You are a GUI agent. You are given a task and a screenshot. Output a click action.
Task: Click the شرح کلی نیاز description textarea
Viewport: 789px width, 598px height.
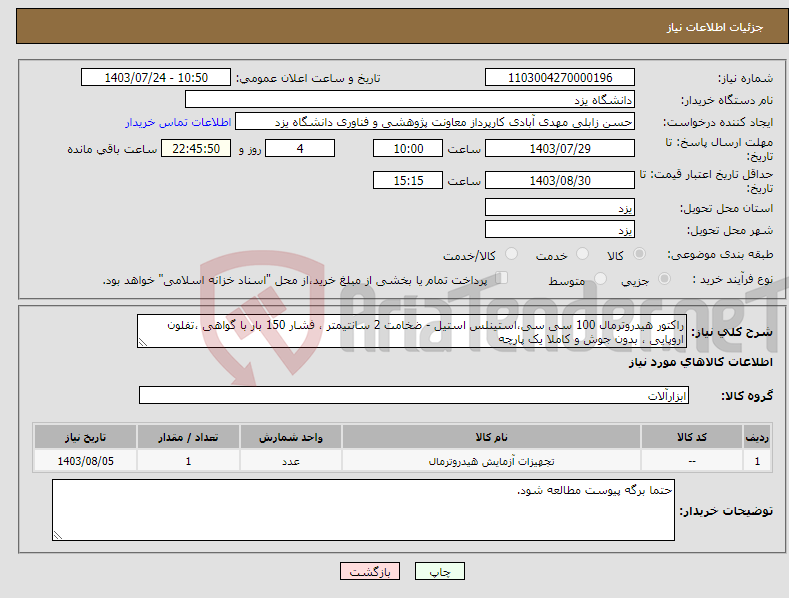point(412,331)
